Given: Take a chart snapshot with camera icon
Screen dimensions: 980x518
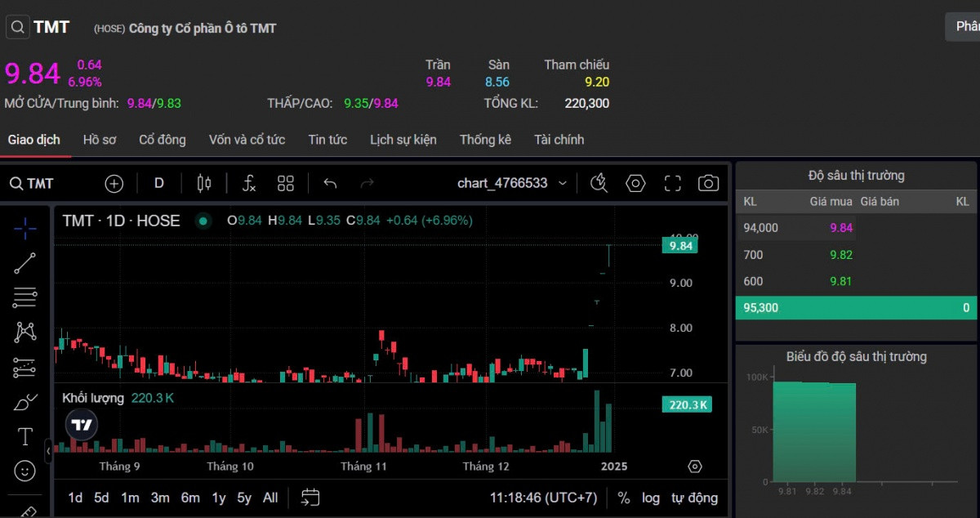Looking at the screenshot, I should [x=709, y=183].
